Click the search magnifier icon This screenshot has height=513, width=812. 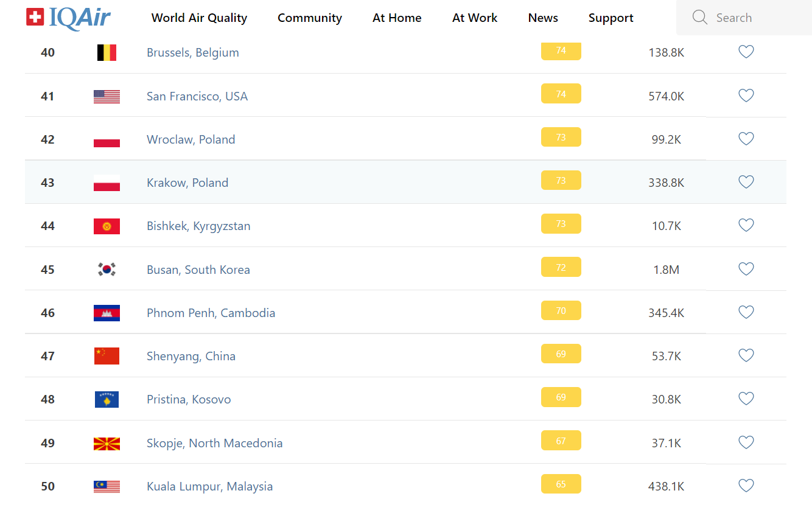[x=700, y=18]
